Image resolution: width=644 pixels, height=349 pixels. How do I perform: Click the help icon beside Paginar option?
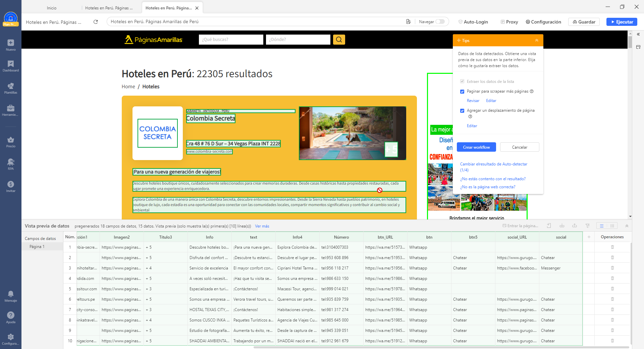[x=532, y=91]
